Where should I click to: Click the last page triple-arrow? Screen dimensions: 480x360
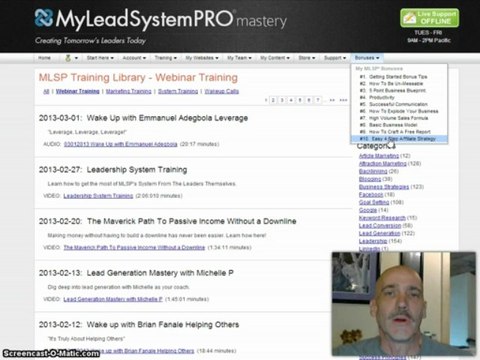click(343, 100)
